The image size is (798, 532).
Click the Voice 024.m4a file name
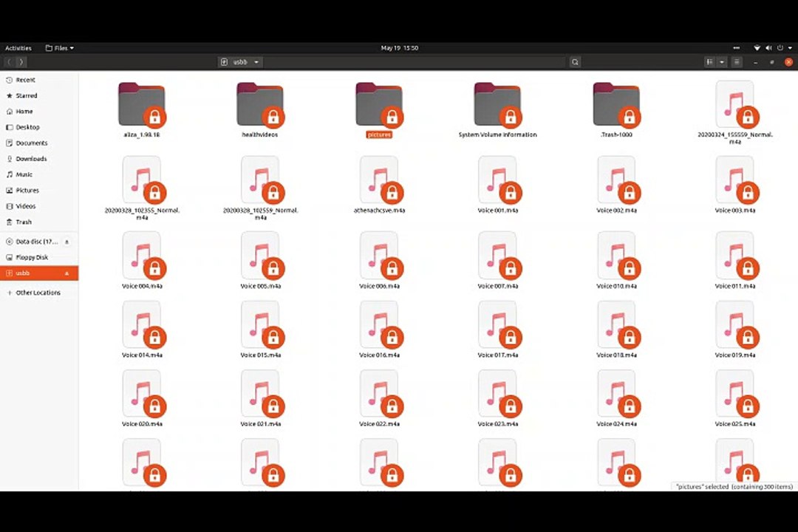[x=616, y=424]
